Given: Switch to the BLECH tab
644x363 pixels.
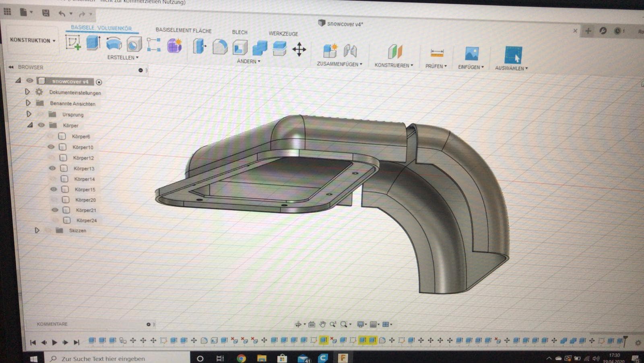Looking at the screenshot, I should pos(239,32).
